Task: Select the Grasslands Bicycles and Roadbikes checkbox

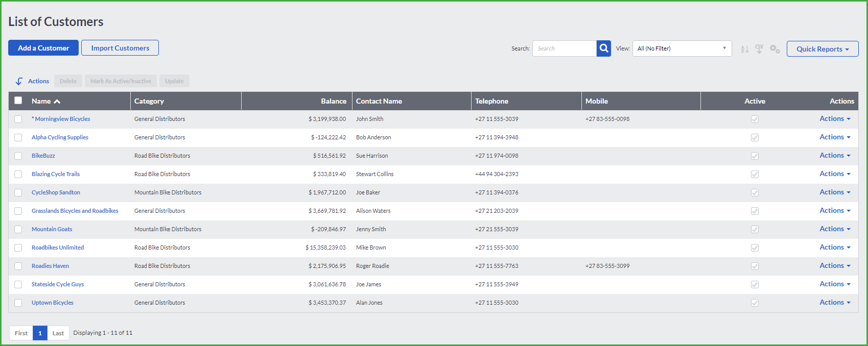Action: 18,211
